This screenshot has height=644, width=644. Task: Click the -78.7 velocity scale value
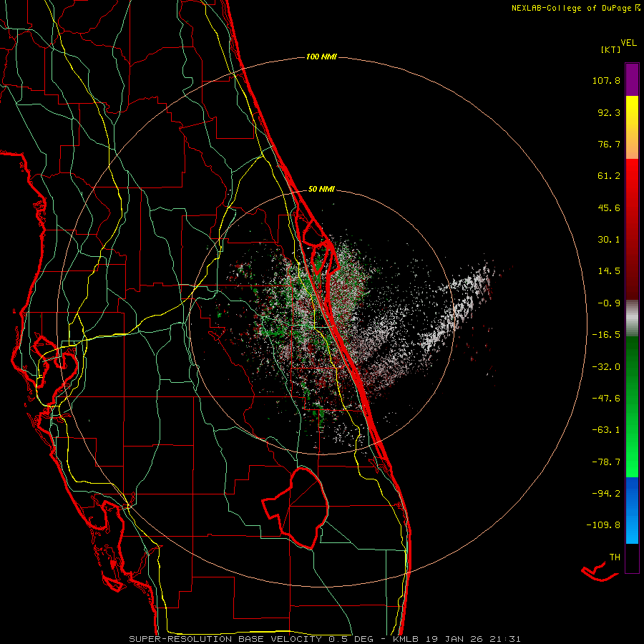coord(606,462)
